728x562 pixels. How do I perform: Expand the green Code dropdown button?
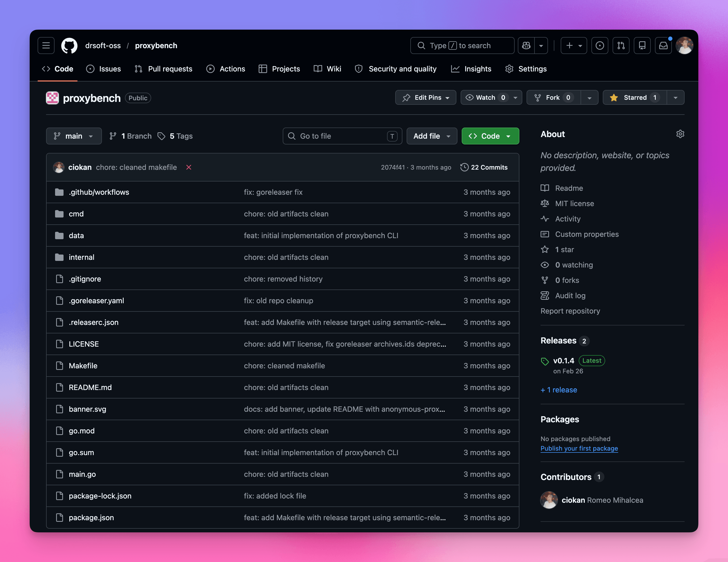[x=490, y=136]
